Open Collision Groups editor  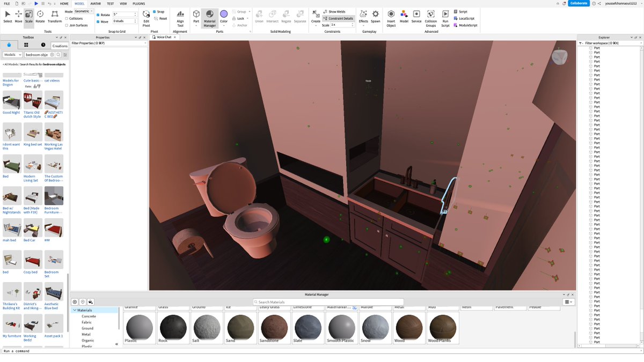click(431, 18)
